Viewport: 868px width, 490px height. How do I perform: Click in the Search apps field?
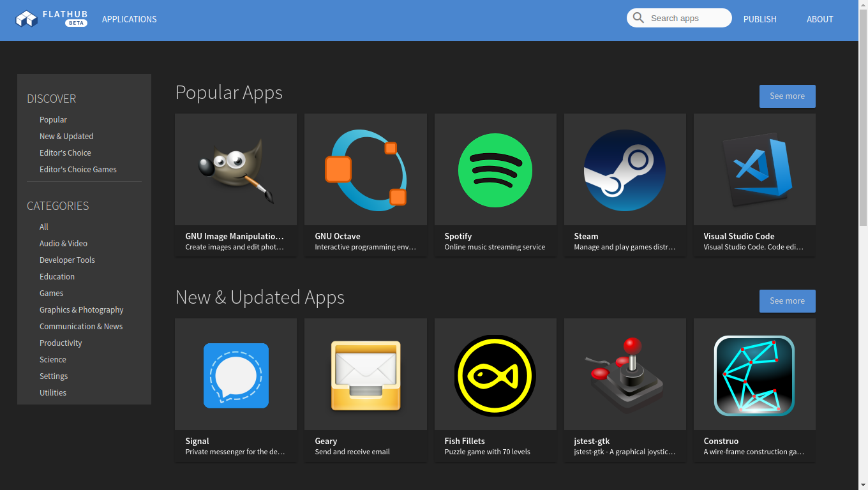tap(679, 18)
